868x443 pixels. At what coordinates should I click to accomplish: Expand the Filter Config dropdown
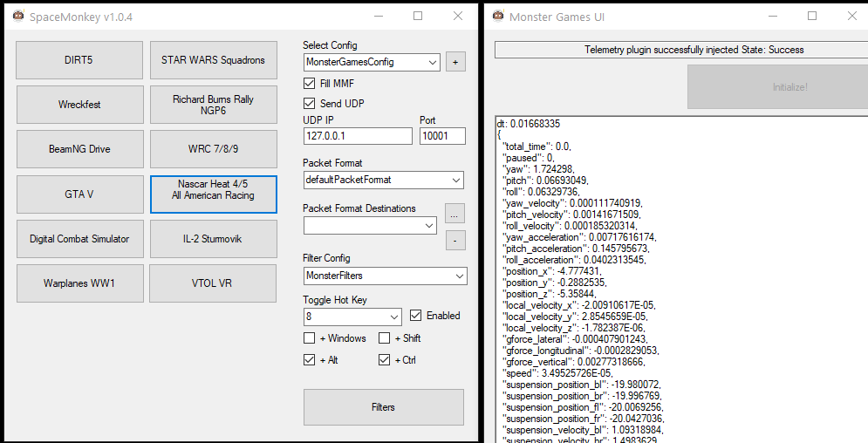[x=386, y=276]
